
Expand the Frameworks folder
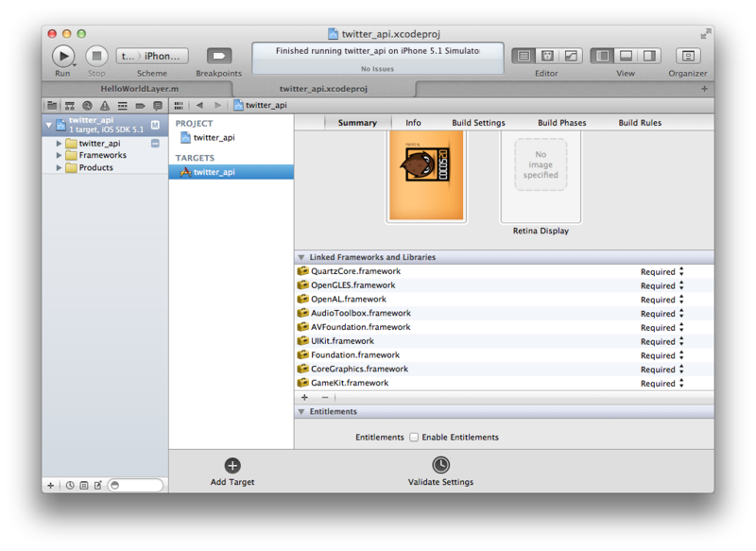tap(59, 155)
